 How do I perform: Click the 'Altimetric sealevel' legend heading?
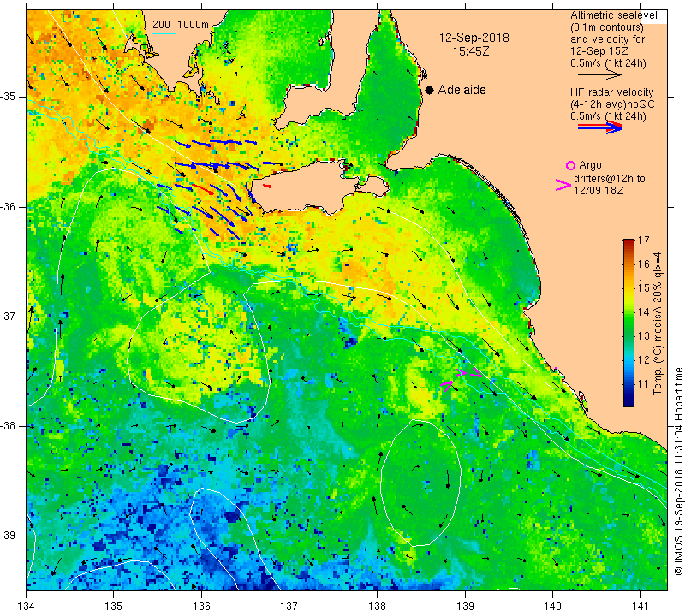tap(613, 15)
